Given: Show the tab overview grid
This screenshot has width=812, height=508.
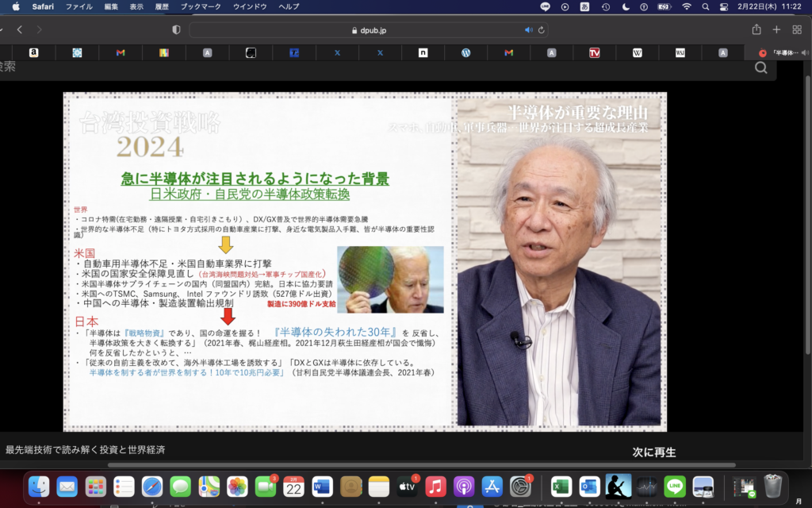Looking at the screenshot, I should point(797,29).
